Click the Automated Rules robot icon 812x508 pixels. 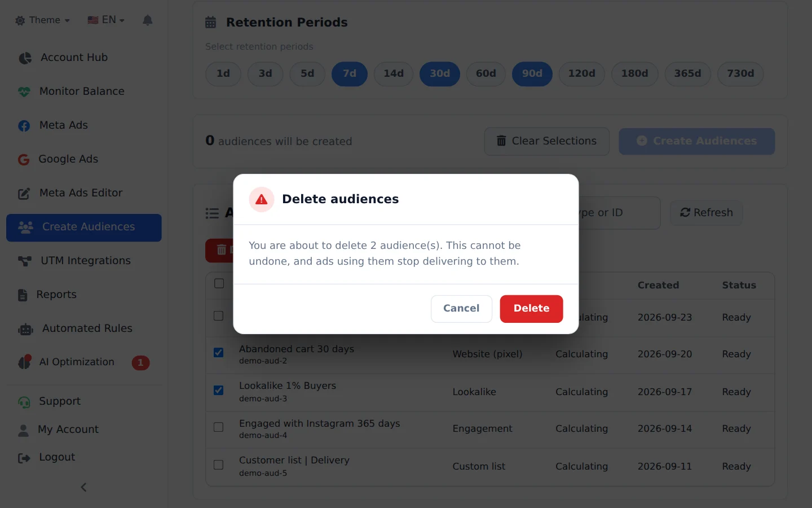(26, 329)
